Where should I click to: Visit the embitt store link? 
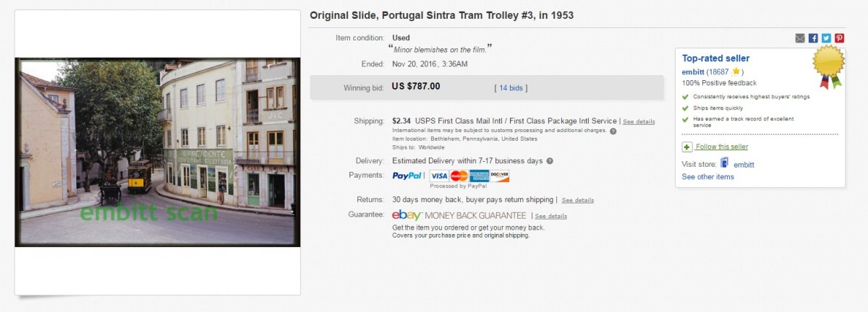pyautogui.click(x=744, y=165)
